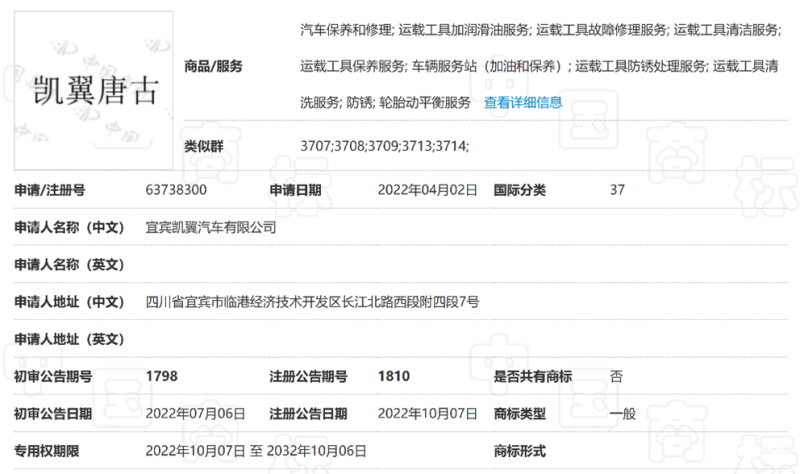
Task: Click similar group codes 3707;3708;3709;3713;3714;
Action: click(385, 146)
